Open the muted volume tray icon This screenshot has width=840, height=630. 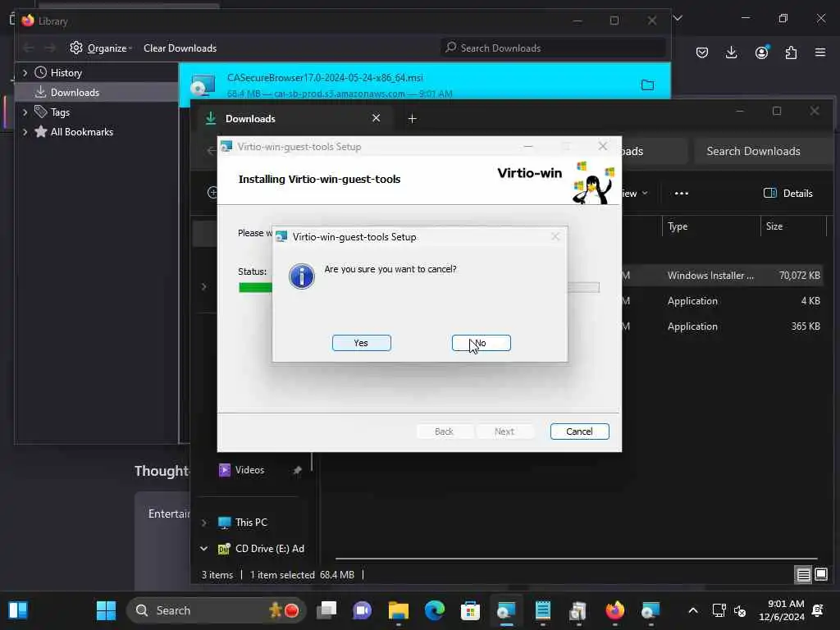click(x=740, y=610)
